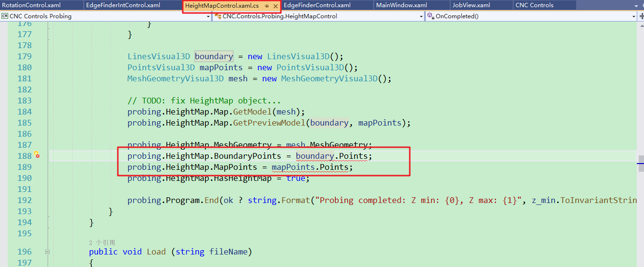Click the lightbulb error quick-action icon on line 188
Image resolution: width=644 pixels, height=267 pixels.
36,155
